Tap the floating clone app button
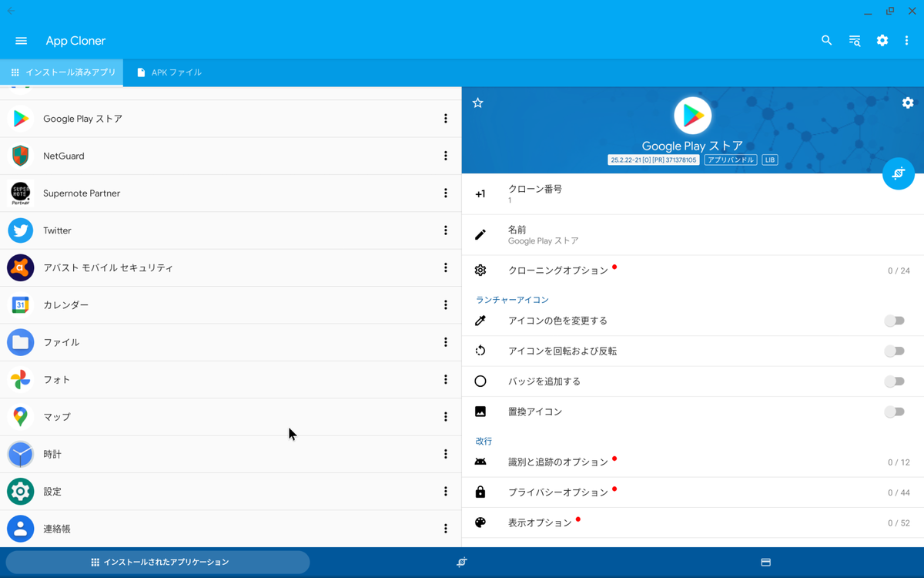924x578 pixels. point(898,173)
